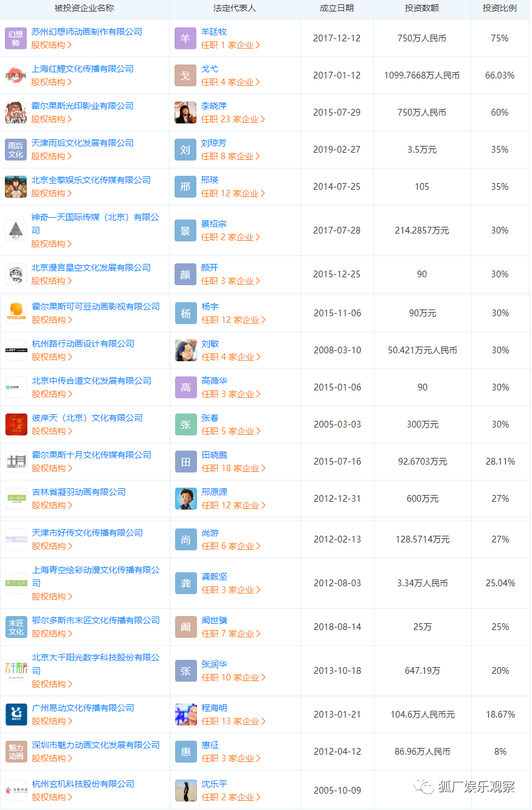Click the ratio cell 66.03%
This screenshot has width=532, height=810.
[x=500, y=75]
